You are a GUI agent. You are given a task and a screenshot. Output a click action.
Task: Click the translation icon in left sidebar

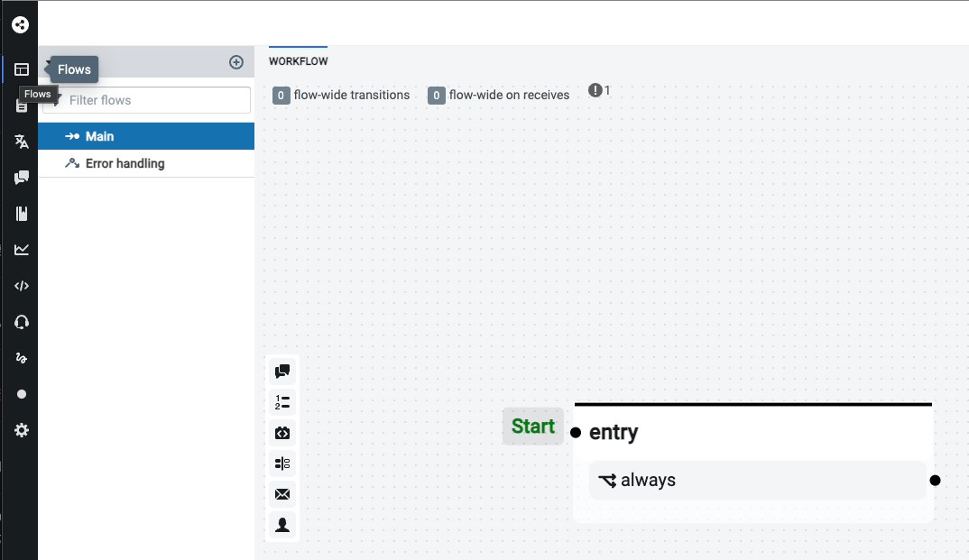22,142
